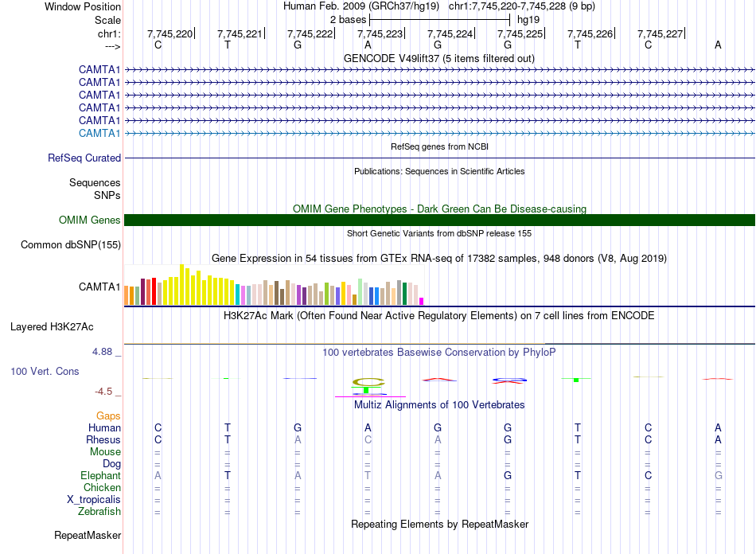This screenshot has width=756, height=554.
Task: Click the 100 Vert. Cons track label
Action: point(45,372)
